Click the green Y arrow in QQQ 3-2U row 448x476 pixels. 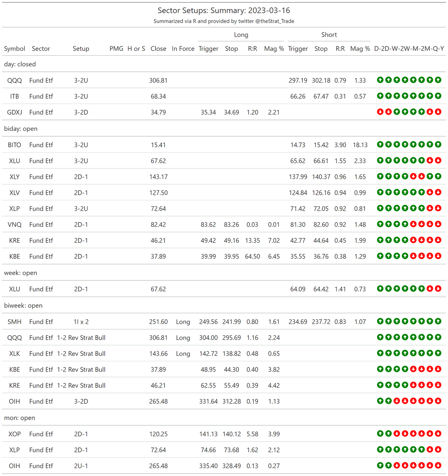[438, 80]
